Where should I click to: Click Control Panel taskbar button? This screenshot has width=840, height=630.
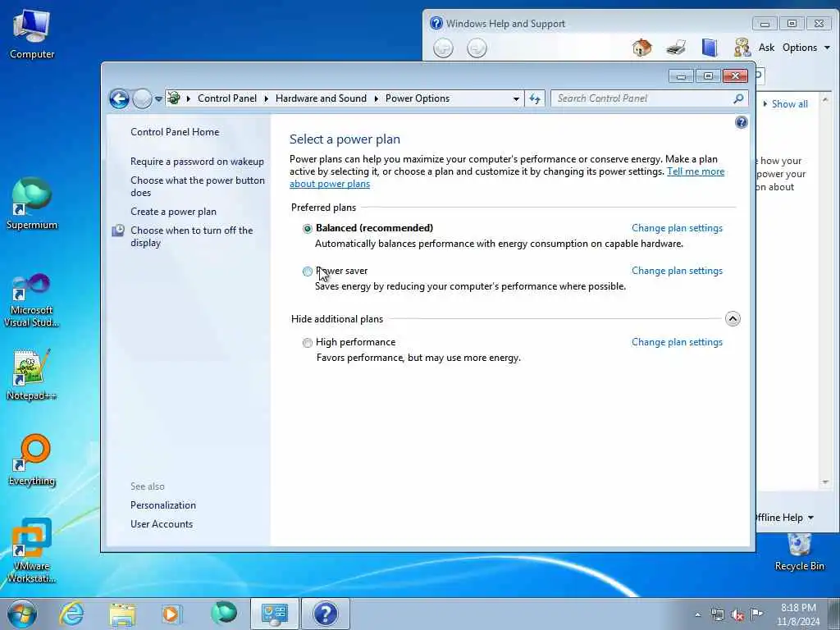[274, 614]
